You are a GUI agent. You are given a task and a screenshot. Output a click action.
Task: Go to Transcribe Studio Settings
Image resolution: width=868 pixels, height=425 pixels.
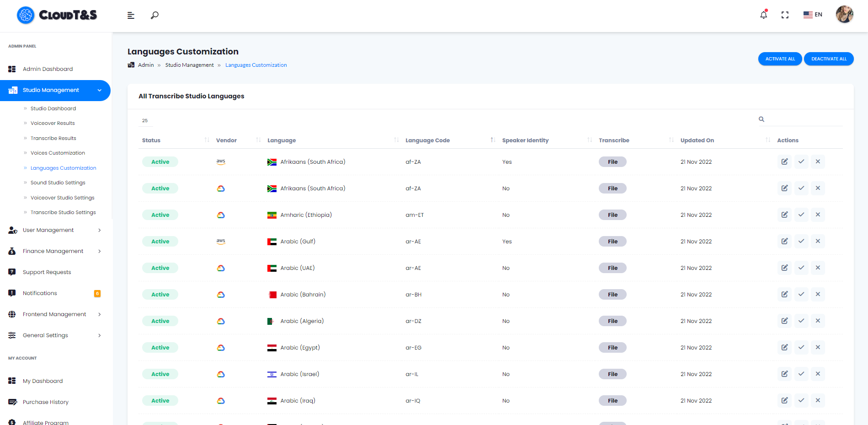click(63, 212)
